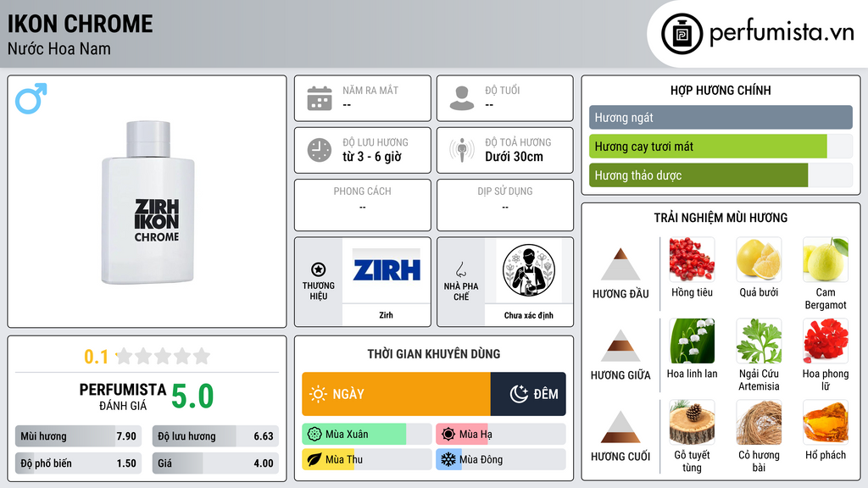
Task: Click the Zirh brand name link
Action: pos(386,315)
